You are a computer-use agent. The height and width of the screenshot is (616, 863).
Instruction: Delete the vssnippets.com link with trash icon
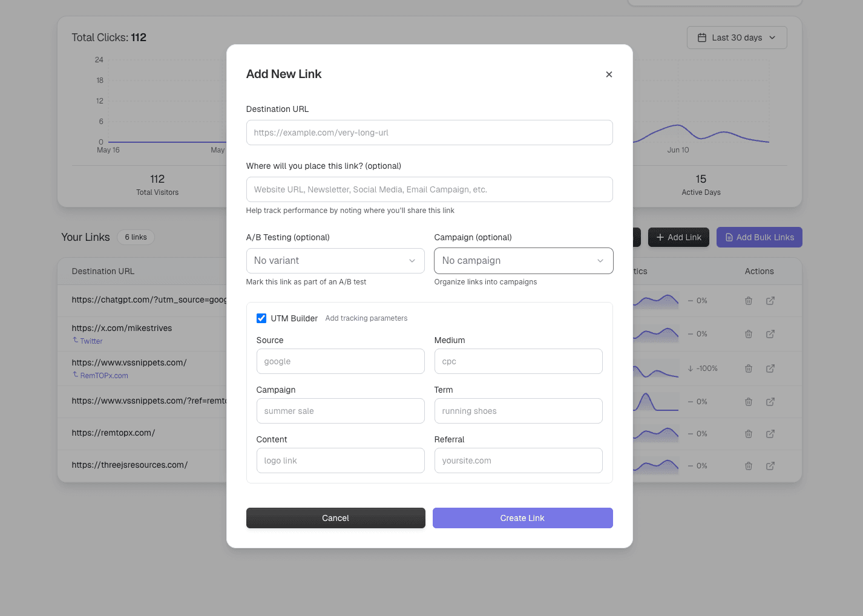749,368
